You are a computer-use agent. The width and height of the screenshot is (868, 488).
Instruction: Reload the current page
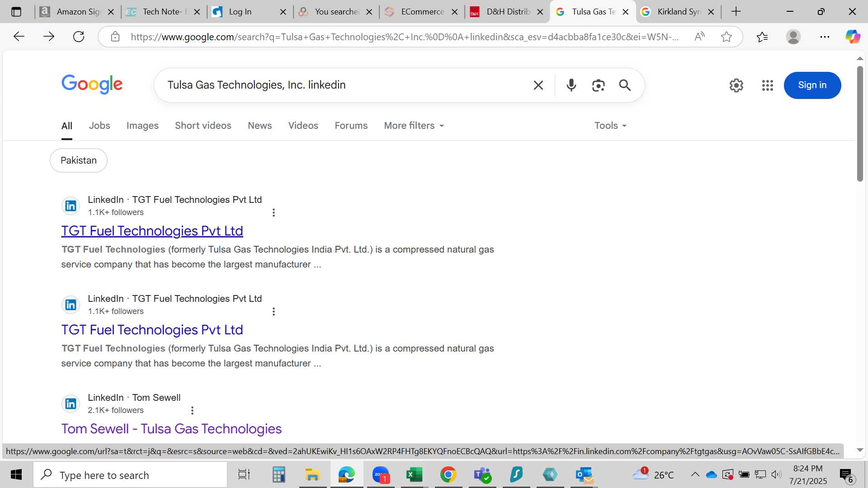[79, 37]
